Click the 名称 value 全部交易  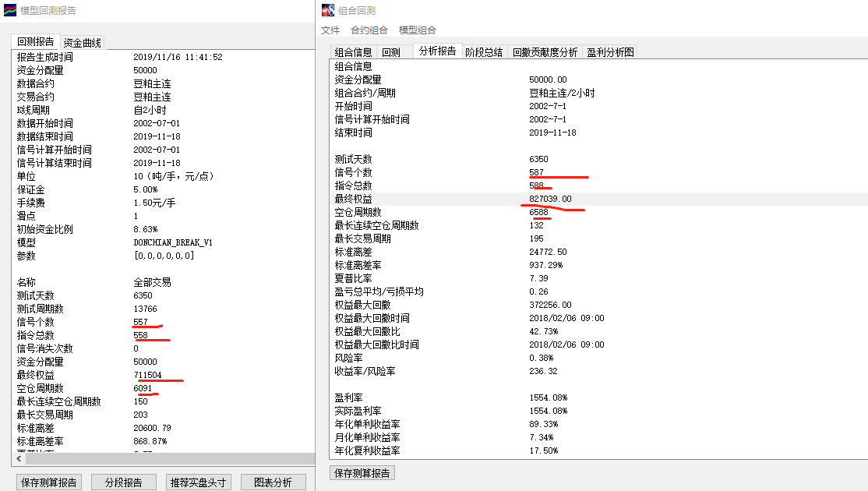coord(152,282)
